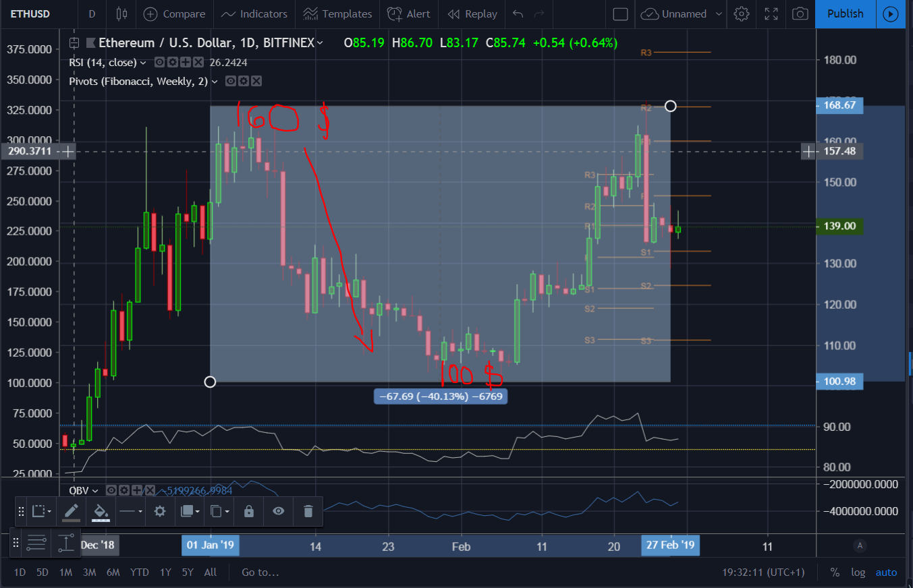This screenshot has width=913, height=588.
Task: Open the line style dropdown in floating toolbar
Action: [130, 511]
